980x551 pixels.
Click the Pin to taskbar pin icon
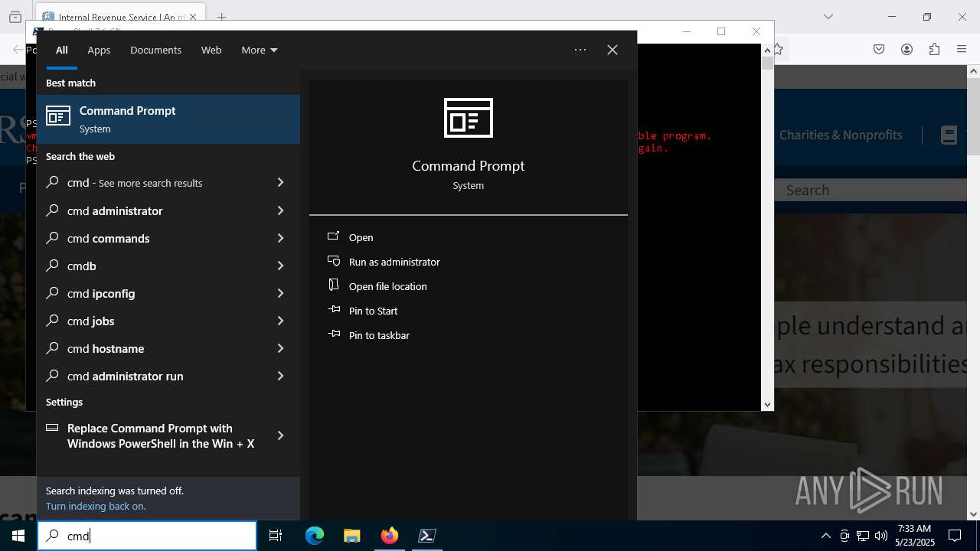click(x=334, y=334)
